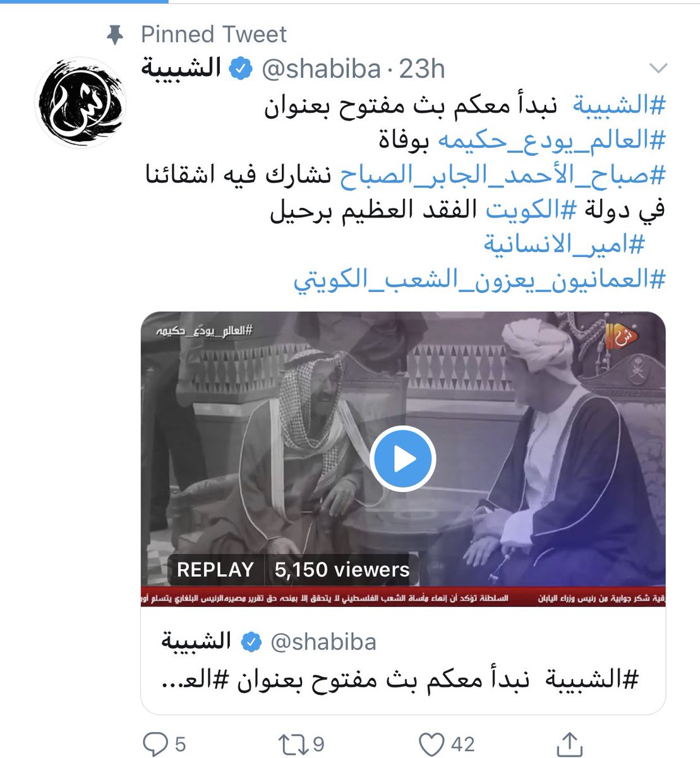The image size is (700, 758).
Task: Expand the tweet options chevron
Action: point(658,68)
